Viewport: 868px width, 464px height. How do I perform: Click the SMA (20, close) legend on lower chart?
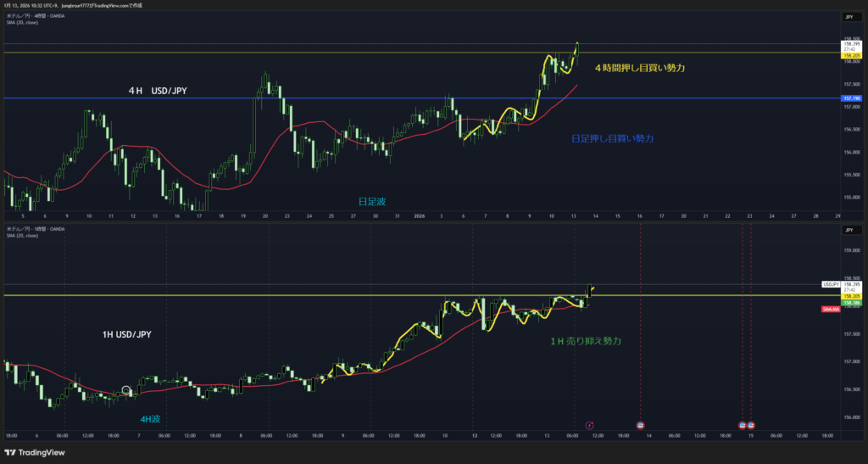coord(23,235)
